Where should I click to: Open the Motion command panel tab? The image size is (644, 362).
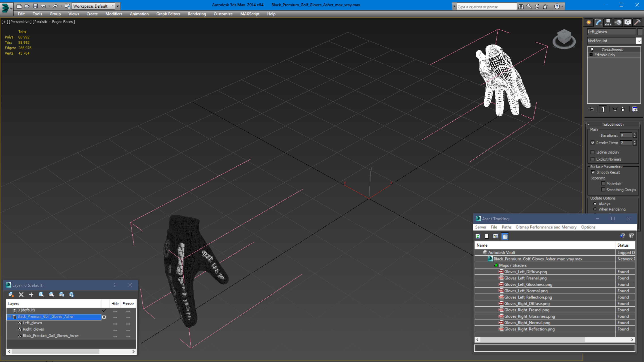[x=618, y=22]
